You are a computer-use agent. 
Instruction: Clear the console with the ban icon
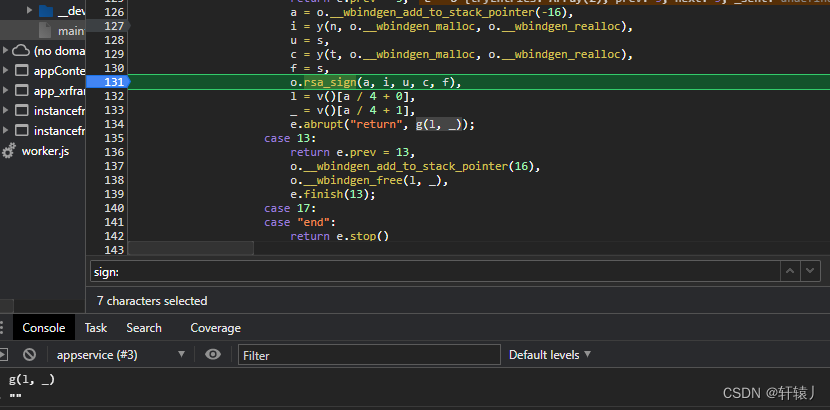coord(29,354)
